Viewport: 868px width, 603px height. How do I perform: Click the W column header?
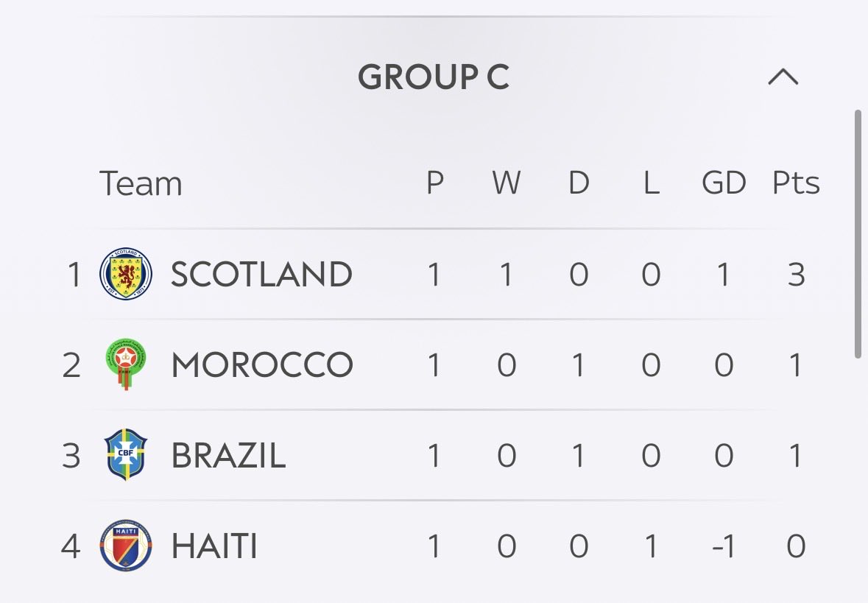pyautogui.click(x=506, y=183)
